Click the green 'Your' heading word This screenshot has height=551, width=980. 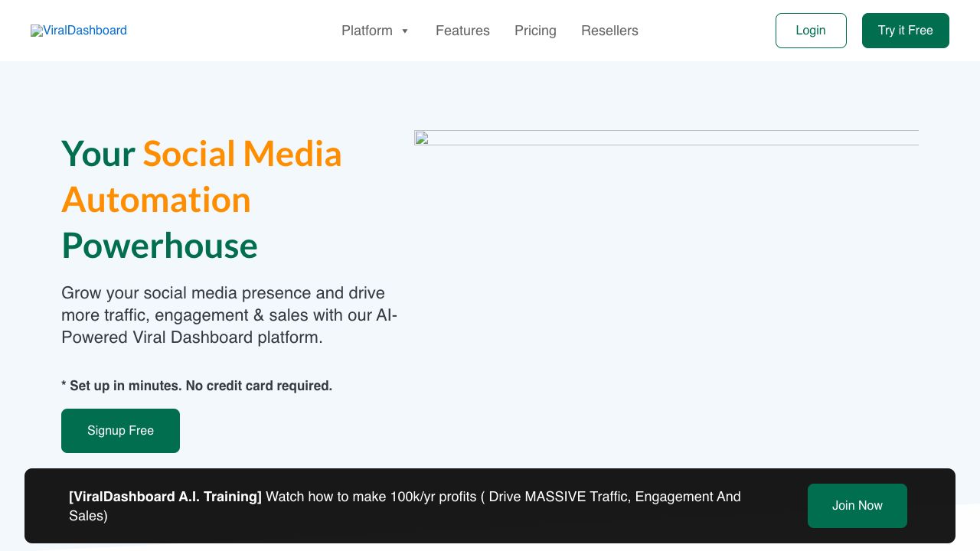pyautogui.click(x=98, y=153)
